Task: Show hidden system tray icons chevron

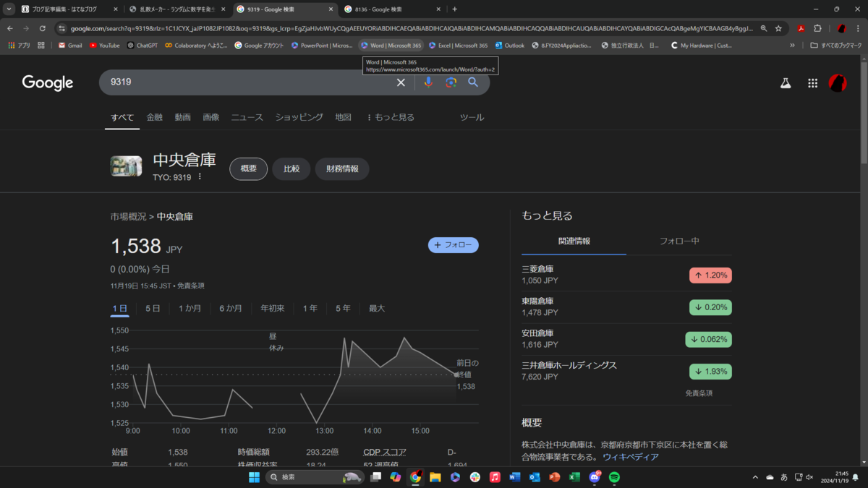Action: 755,477
